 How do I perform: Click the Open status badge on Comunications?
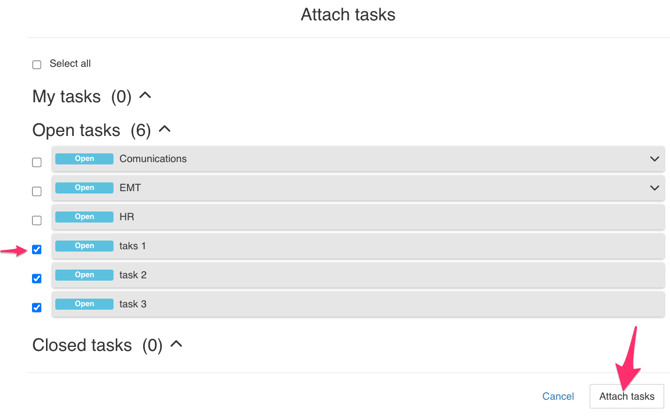tap(84, 159)
